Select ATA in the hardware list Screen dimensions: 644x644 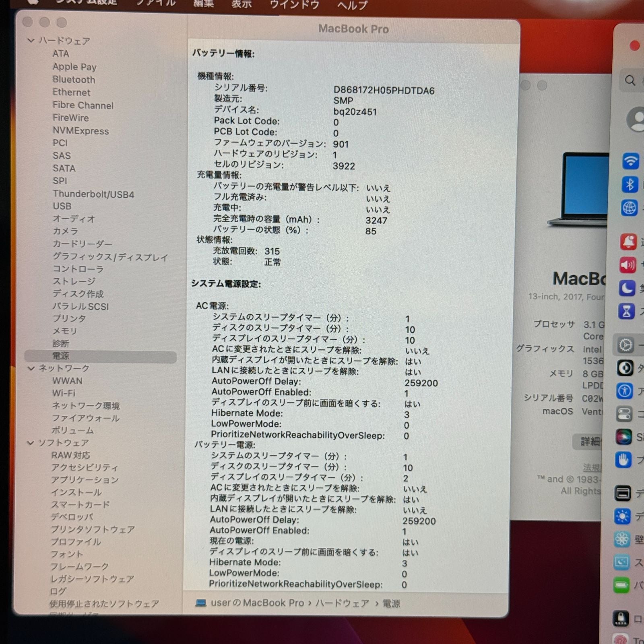[x=61, y=54]
